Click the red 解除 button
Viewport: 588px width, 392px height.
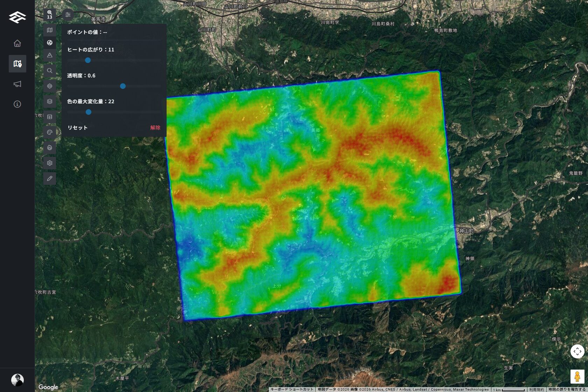coord(155,128)
